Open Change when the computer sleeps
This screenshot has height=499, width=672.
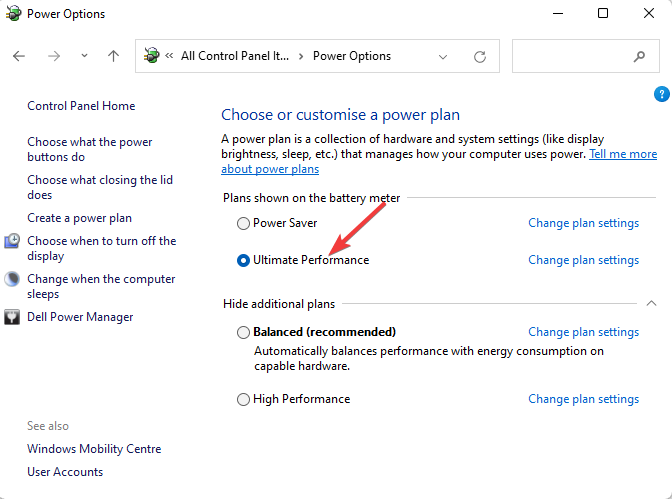pyautogui.click(x=101, y=286)
